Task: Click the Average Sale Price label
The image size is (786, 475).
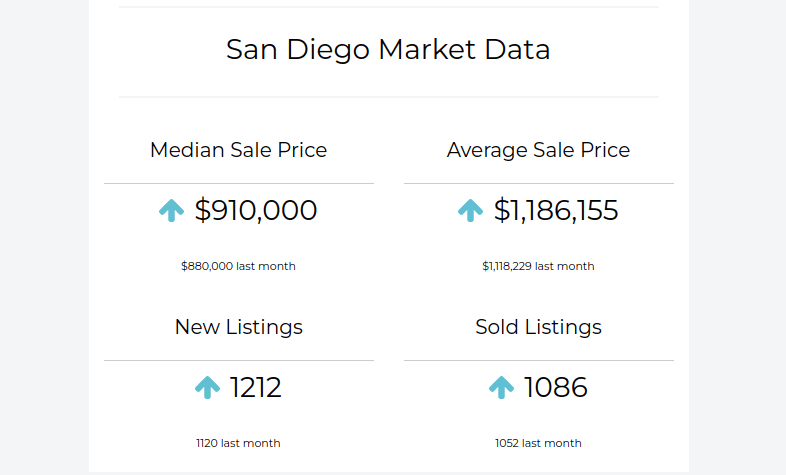Action: [538, 150]
